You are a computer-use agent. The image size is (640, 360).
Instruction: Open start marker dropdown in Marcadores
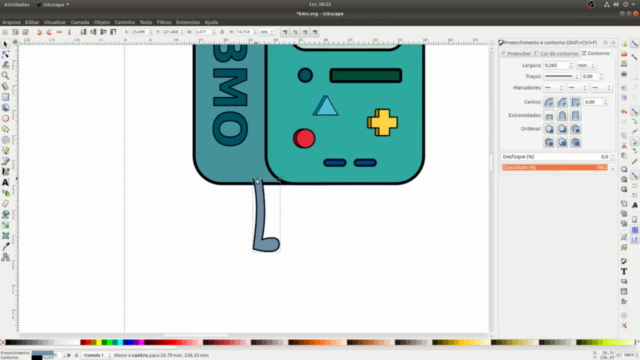pyautogui.click(x=553, y=88)
